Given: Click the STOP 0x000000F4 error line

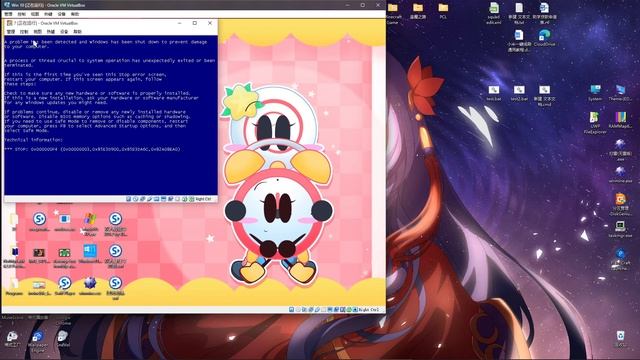Looking at the screenshot, I should point(92,149).
